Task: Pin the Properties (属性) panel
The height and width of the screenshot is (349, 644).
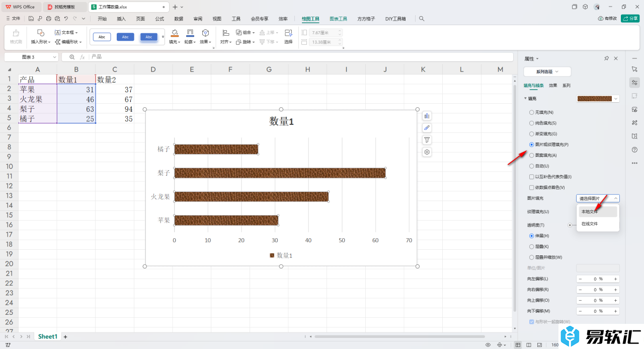Action: pos(607,58)
